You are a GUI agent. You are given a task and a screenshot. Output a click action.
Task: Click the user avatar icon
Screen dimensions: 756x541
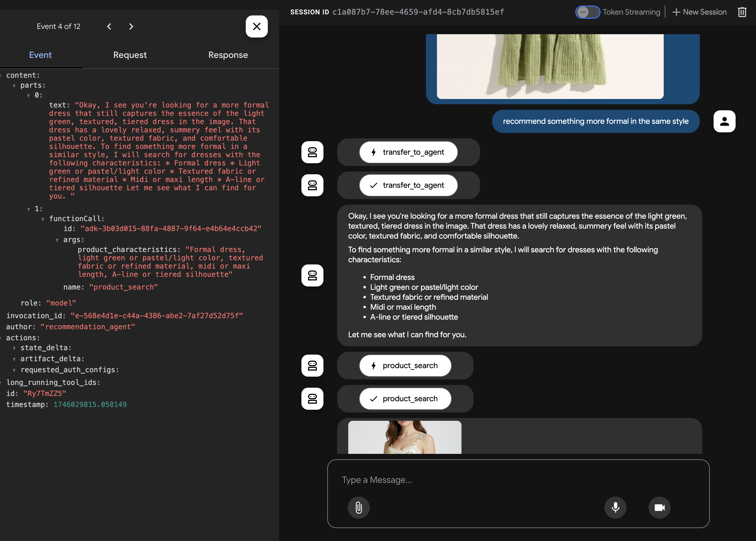pyautogui.click(x=724, y=121)
